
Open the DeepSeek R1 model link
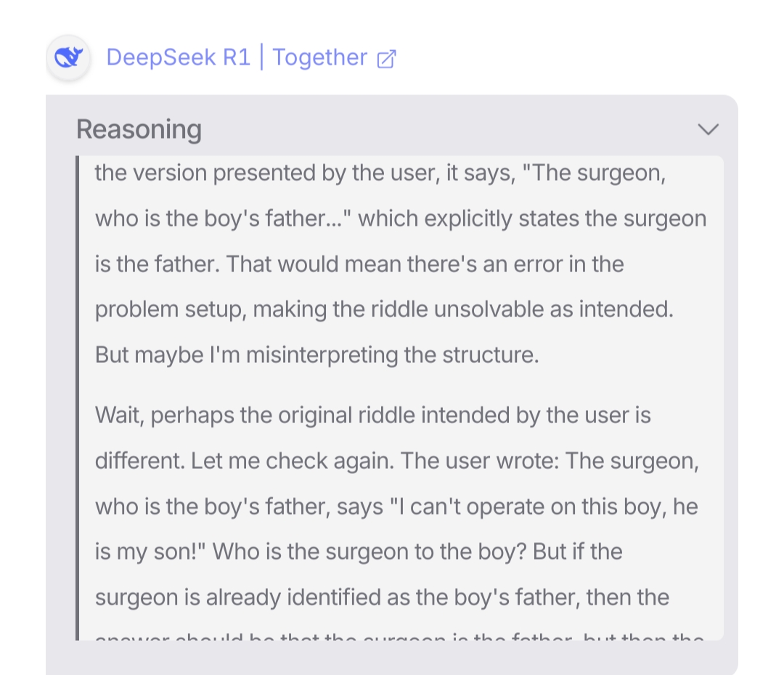[x=178, y=57]
